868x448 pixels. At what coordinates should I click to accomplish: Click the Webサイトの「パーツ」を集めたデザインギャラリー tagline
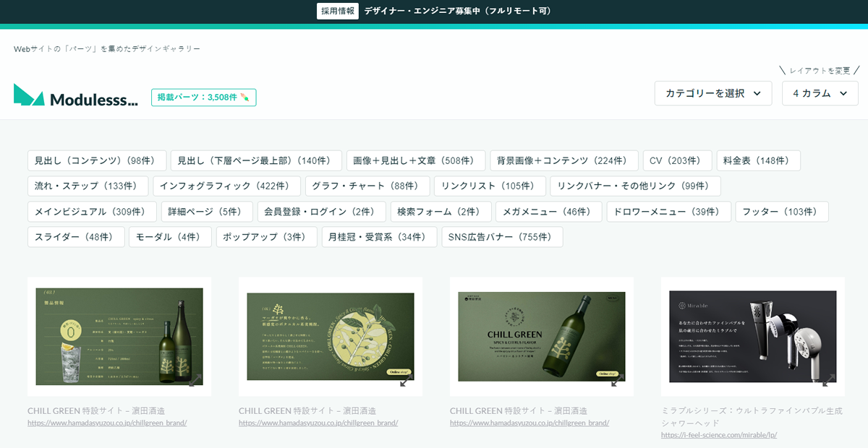(x=107, y=48)
